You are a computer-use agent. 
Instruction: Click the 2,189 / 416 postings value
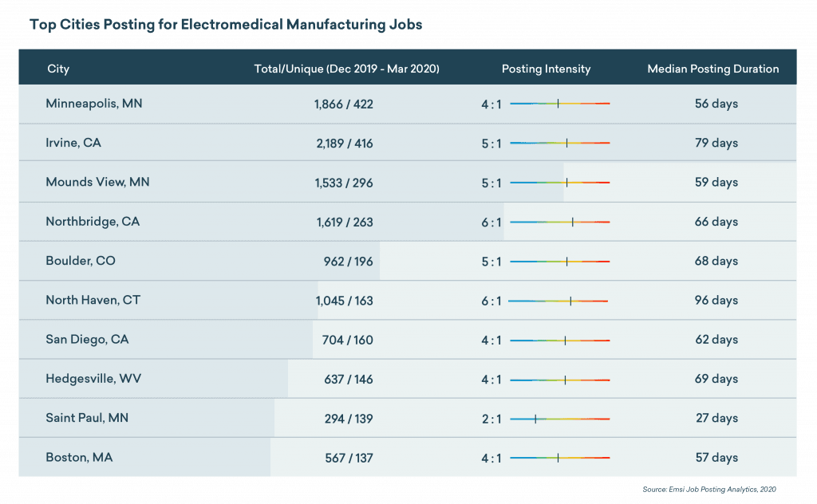tap(344, 144)
